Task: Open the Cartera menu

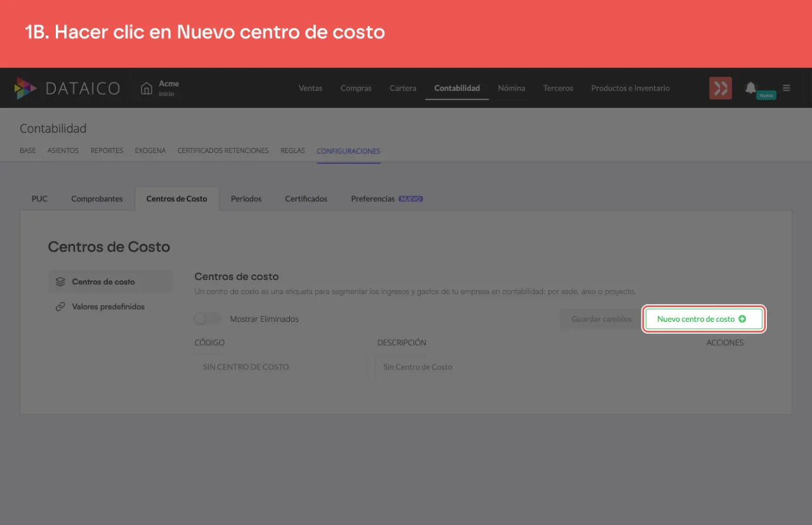Action: 403,88
